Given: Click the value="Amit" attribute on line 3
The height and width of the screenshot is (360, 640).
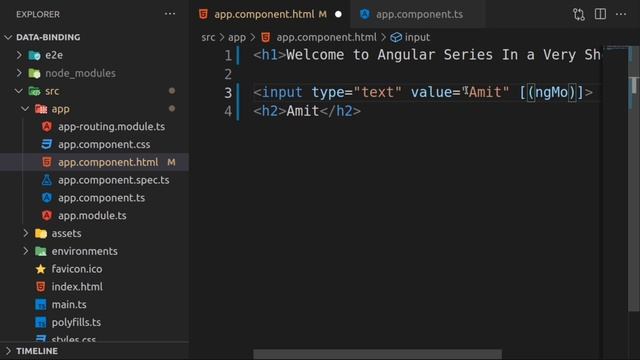Looking at the screenshot, I should (460, 93).
